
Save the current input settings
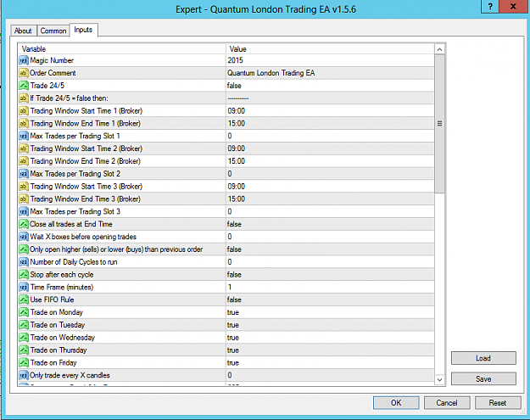pyautogui.click(x=483, y=379)
